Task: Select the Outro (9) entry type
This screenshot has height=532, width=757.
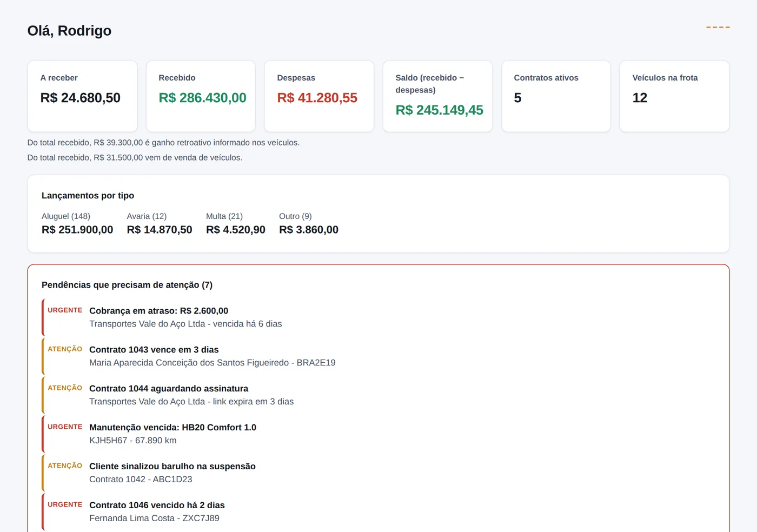Action: (x=309, y=223)
